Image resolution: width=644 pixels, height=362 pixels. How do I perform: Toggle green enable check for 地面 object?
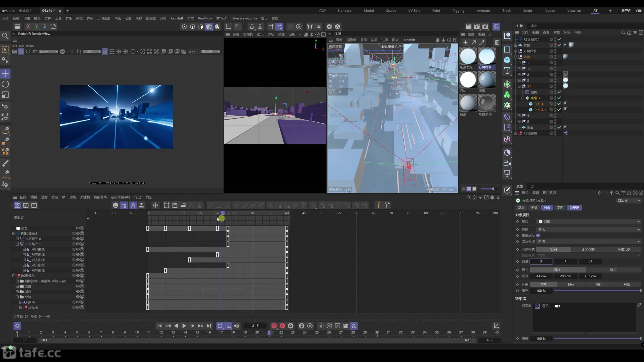click(559, 127)
